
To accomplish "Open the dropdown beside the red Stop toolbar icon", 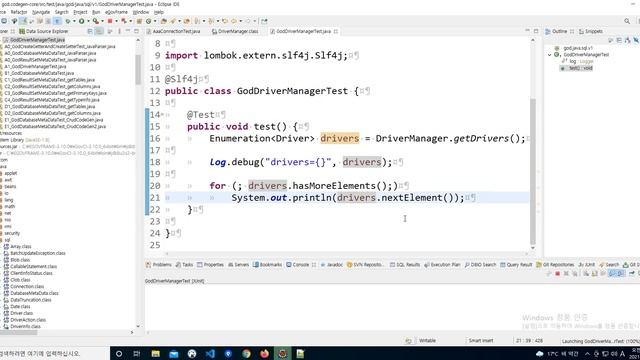I will 116,21.
